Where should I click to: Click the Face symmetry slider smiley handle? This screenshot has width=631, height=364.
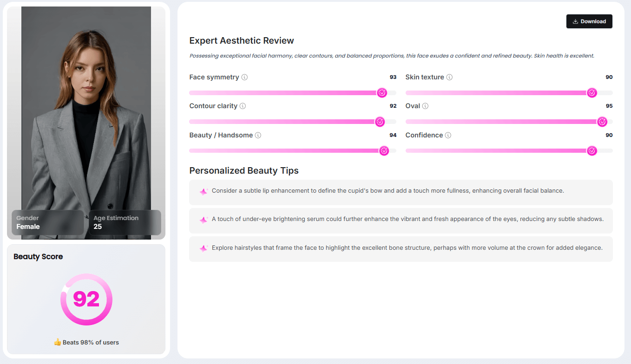pyautogui.click(x=382, y=93)
